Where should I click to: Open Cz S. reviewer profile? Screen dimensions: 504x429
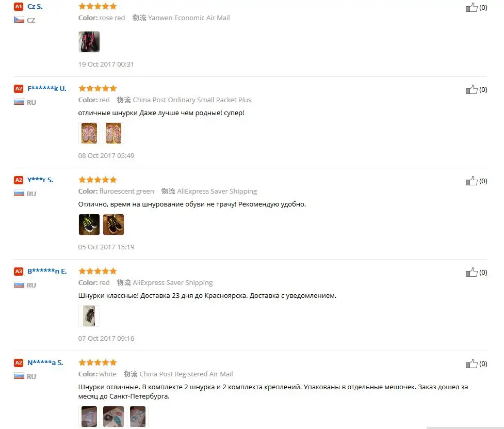click(x=35, y=6)
